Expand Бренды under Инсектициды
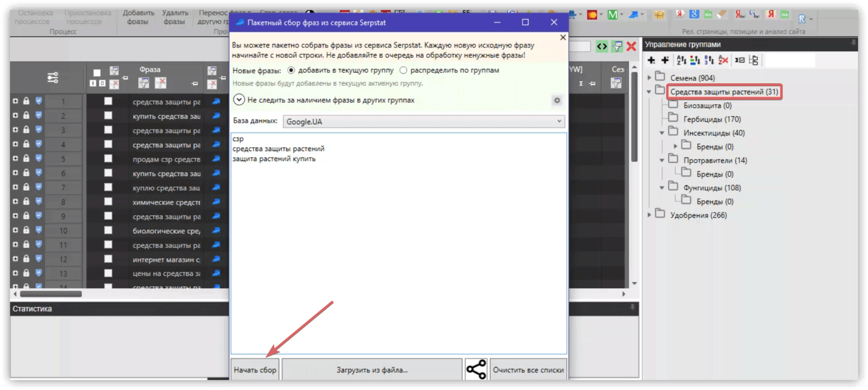The height and width of the screenshot is (390, 868). pos(675,146)
